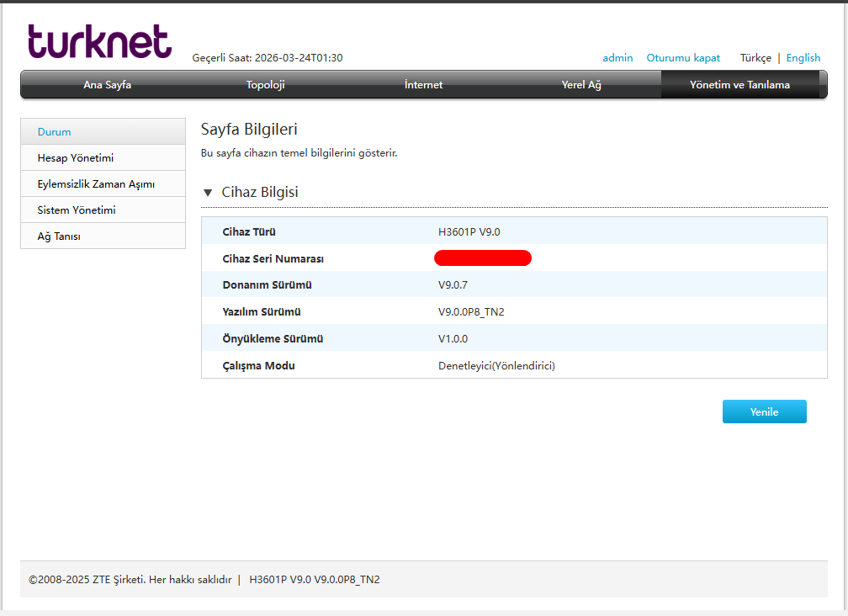Switch to the Topoloji tab
848x616 pixels.
click(265, 84)
